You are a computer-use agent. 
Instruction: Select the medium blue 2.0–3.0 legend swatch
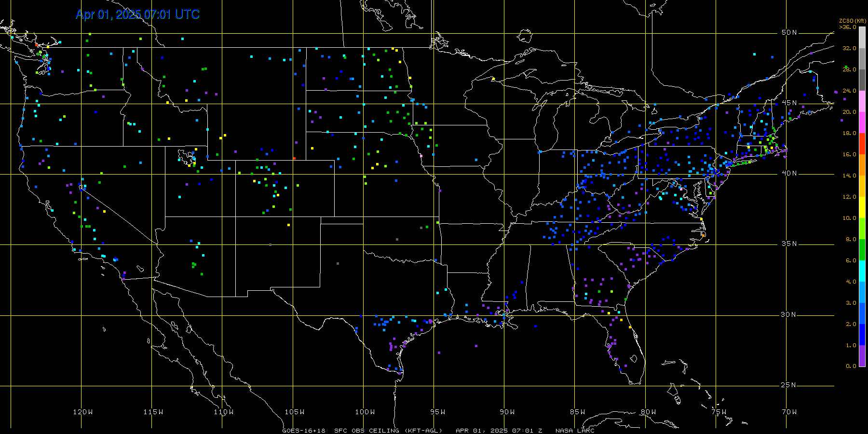pos(862,313)
